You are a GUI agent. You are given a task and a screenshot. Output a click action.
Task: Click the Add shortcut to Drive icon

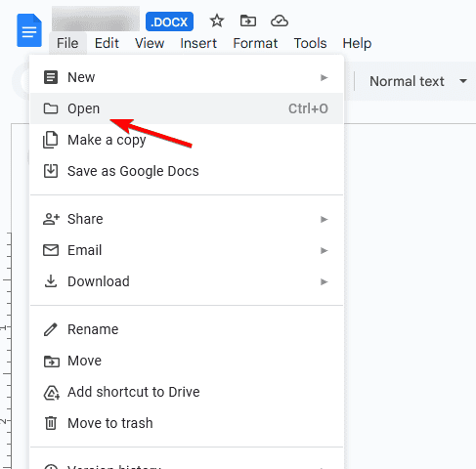(51, 392)
